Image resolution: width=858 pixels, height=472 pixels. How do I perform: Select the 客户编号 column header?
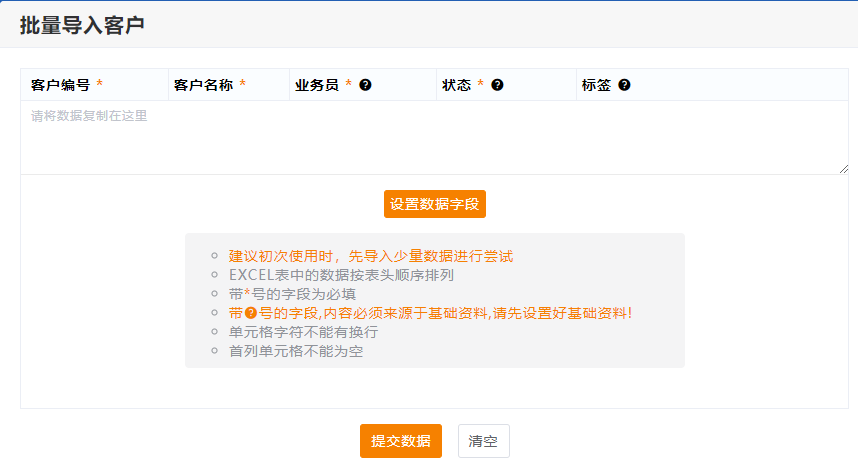coord(60,85)
